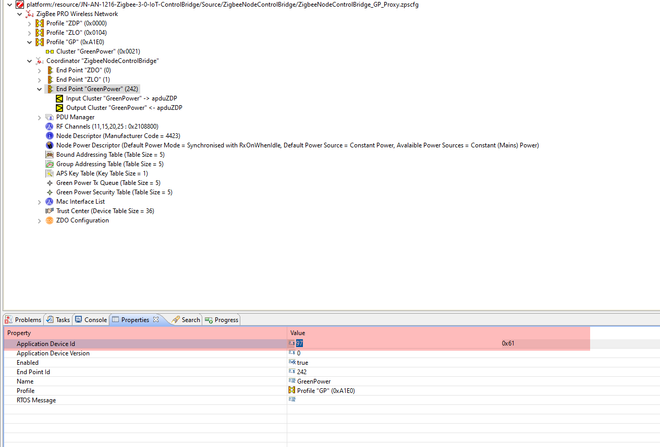Click the Enabled value "true"
Viewport: 660px width, 447px height.
303,363
